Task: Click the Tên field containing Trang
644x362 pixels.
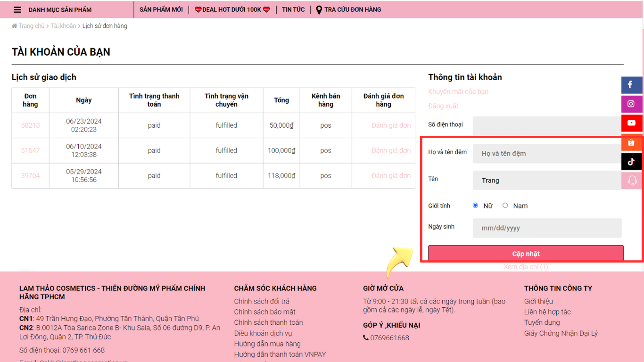Action: [x=547, y=180]
